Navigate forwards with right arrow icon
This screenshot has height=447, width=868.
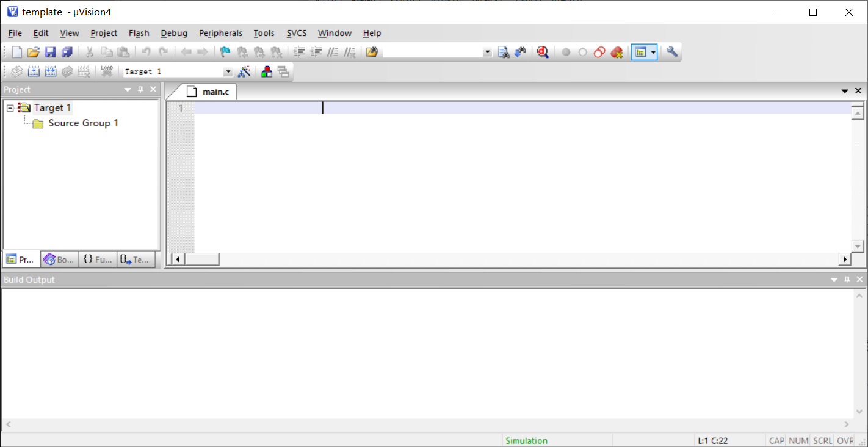(x=203, y=53)
